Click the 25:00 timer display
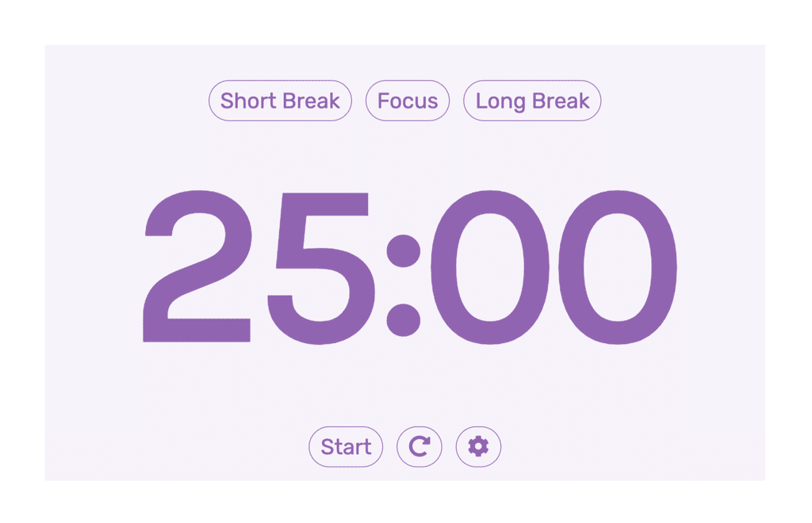Viewport: 812px width, 523px height. (410, 267)
